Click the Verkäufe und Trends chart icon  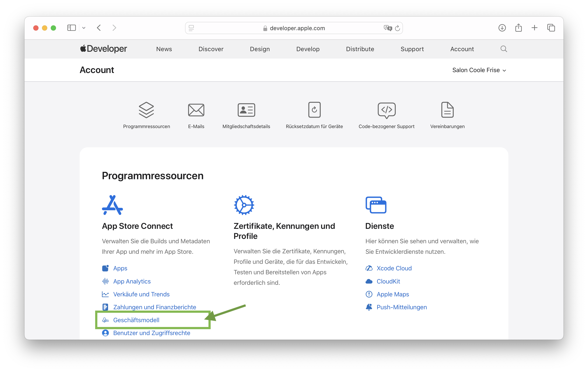(105, 294)
